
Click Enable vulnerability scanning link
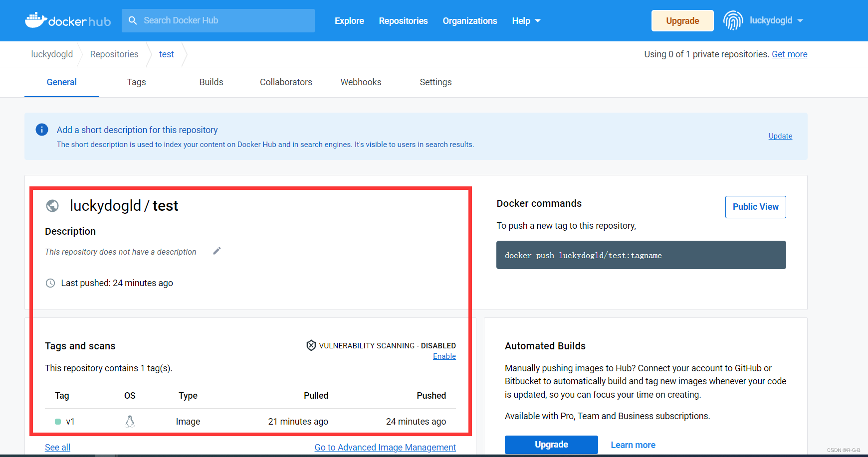tap(444, 356)
